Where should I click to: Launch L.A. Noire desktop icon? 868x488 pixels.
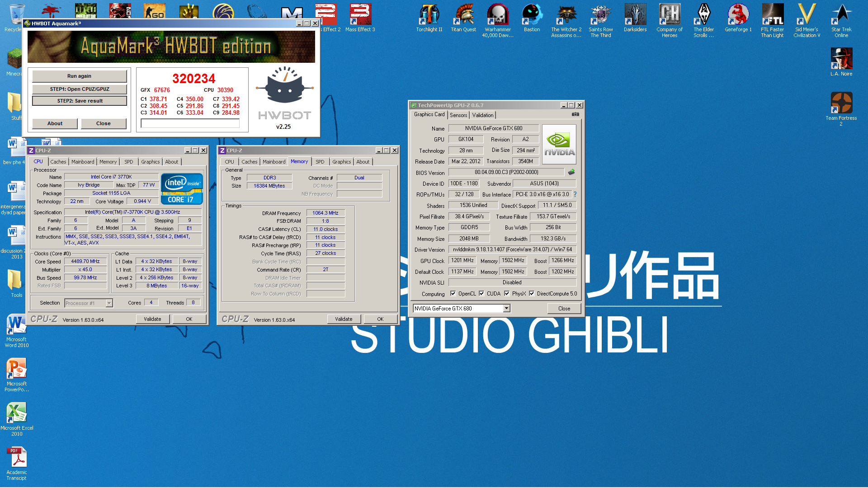pos(841,62)
